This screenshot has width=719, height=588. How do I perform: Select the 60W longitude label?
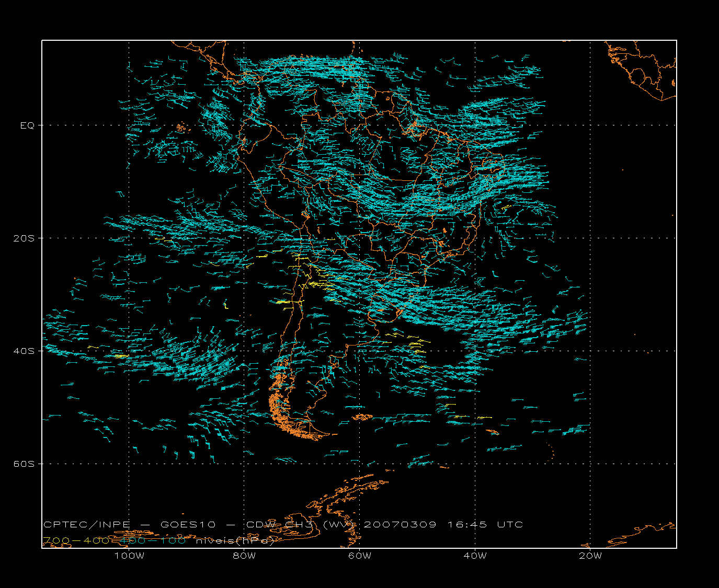[x=360, y=556]
